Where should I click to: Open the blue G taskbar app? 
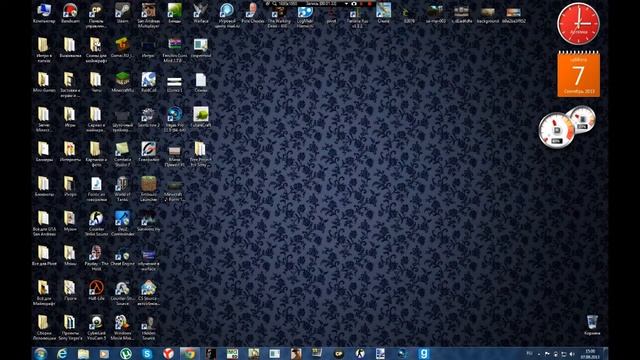[x=423, y=353]
